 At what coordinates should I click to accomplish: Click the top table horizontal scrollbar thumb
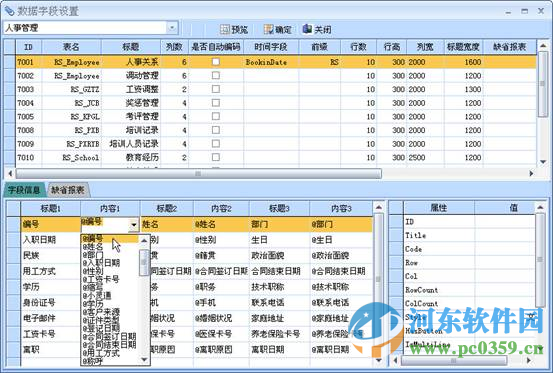(198, 173)
